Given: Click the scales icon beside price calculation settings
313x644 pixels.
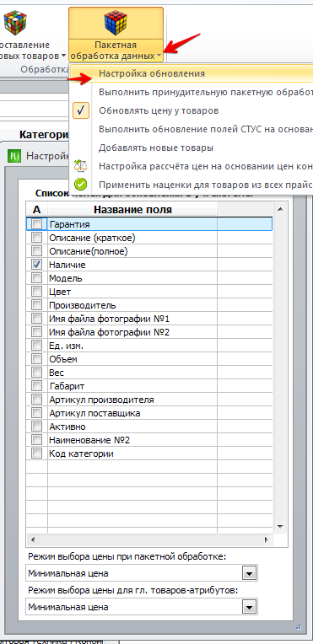Looking at the screenshot, I should point(81,166).
